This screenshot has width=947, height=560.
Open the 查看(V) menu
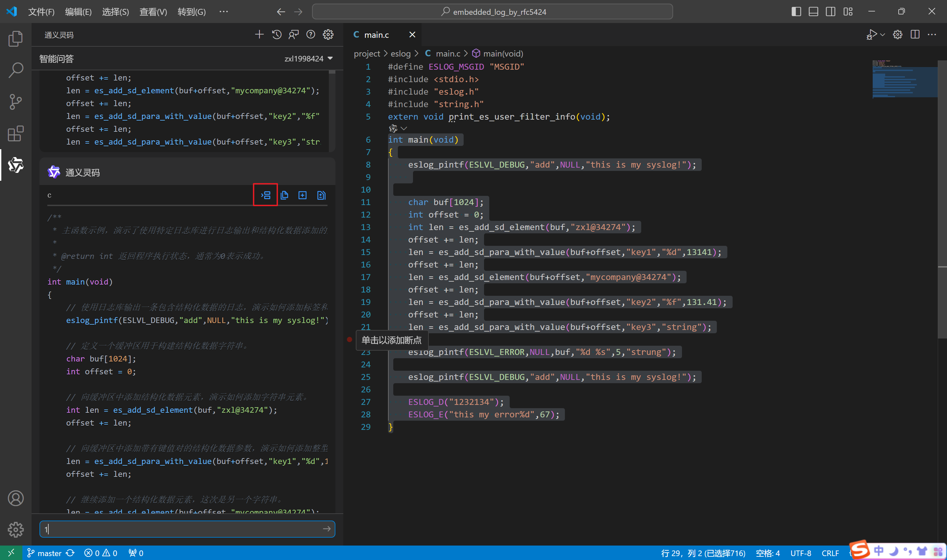(x=153, y=12)
